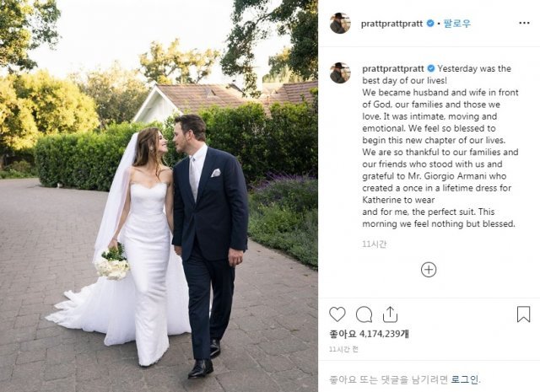Open comments via the speech bubble icon

pyautogui.click(x=364, y=314)
